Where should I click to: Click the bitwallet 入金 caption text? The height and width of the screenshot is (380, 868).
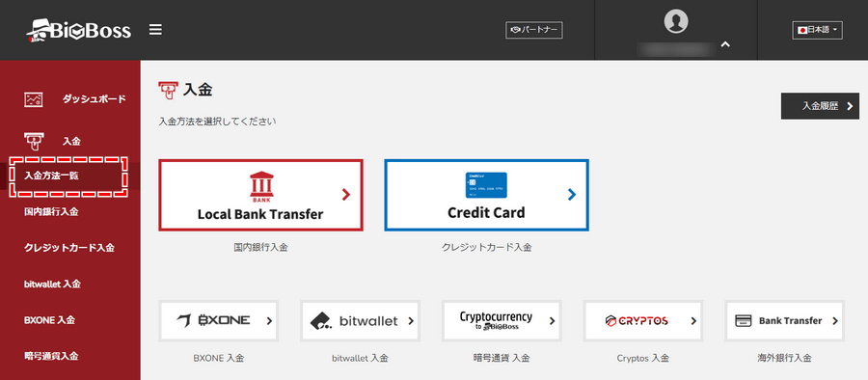coord(361,358)
